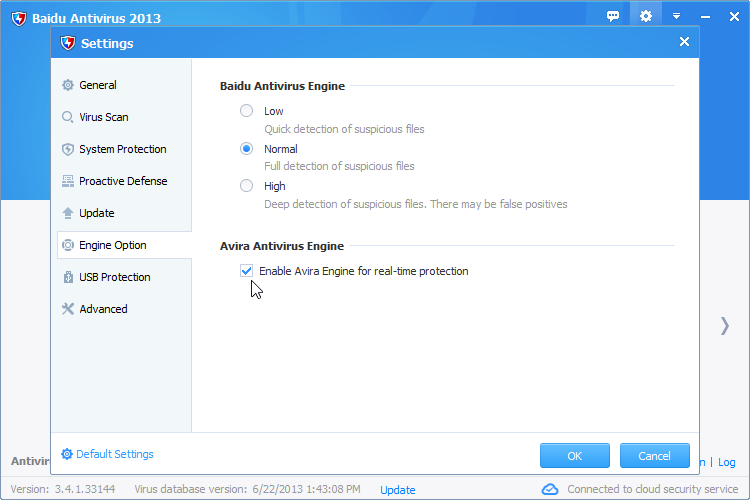Close the Settings dialog

[x=684, y=42]
